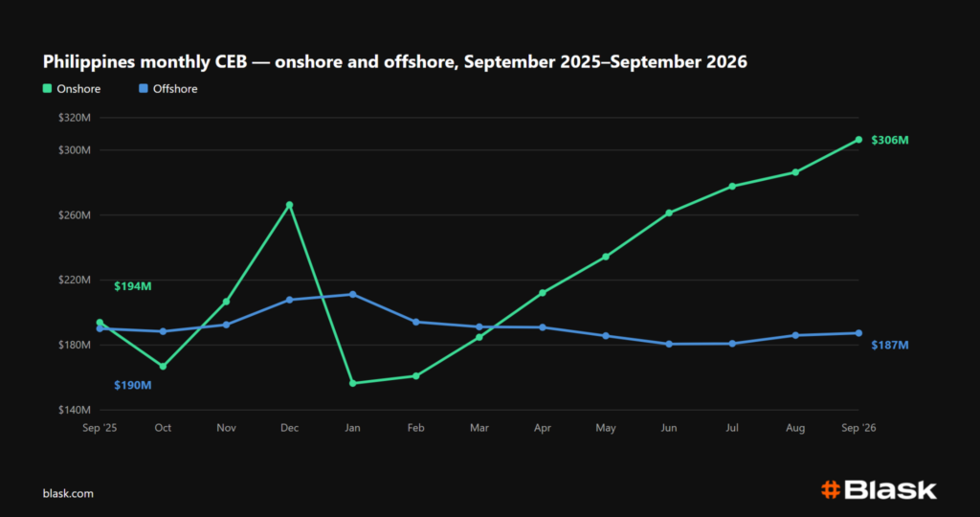Click the onshore July data point

(732, 187)
